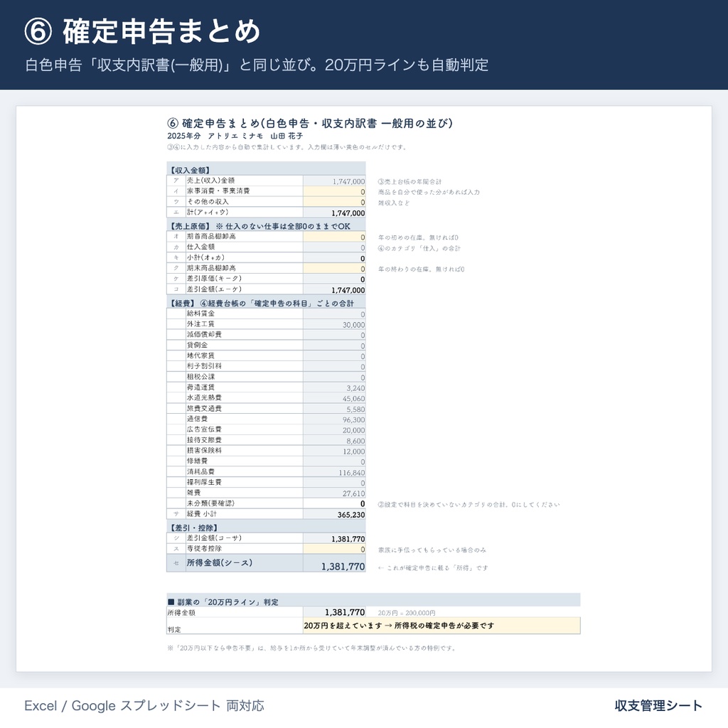Click the 経費 小計 value 365,230
The image size is (728, 728).
click(351, 515)
